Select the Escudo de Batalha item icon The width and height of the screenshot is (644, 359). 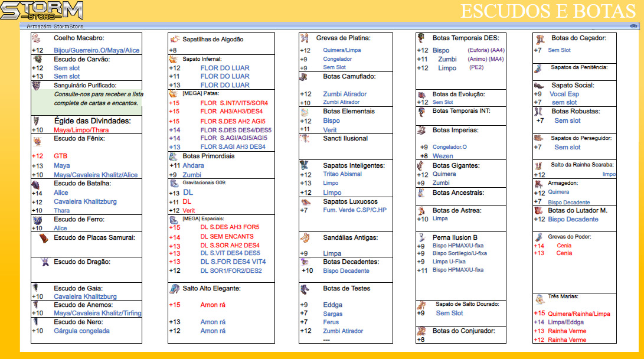pyautogui.click(x=36, y=185)
